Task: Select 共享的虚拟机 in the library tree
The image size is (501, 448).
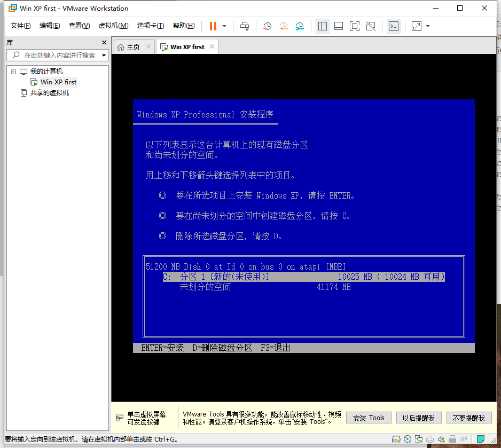Action: coord(49,92)
